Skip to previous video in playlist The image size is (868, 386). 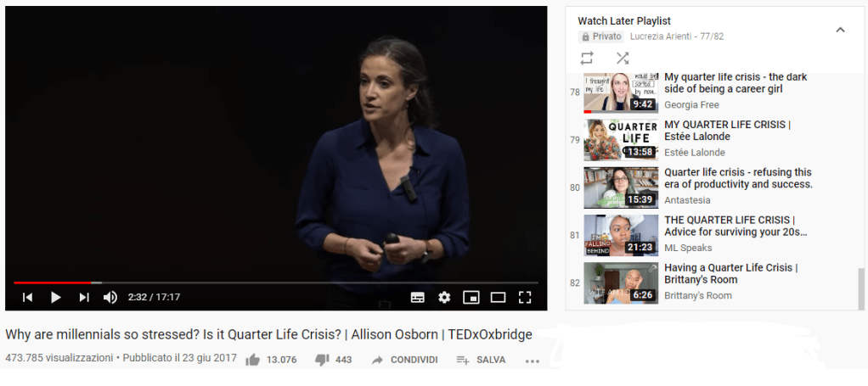click(28, 298)
